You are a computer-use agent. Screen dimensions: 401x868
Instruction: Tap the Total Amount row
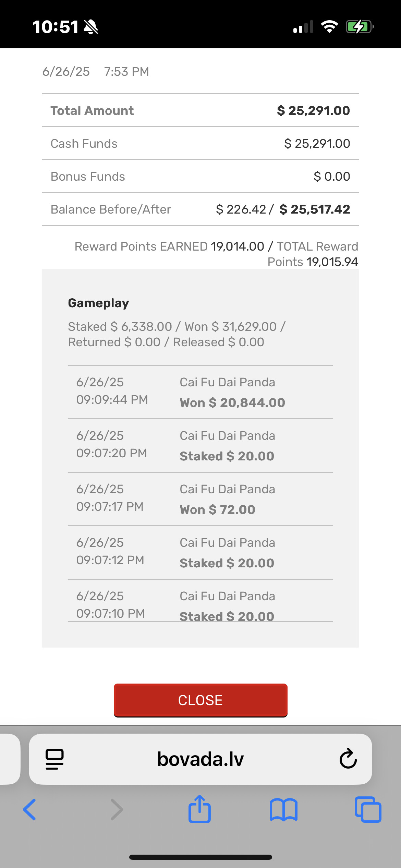point(200,110)
